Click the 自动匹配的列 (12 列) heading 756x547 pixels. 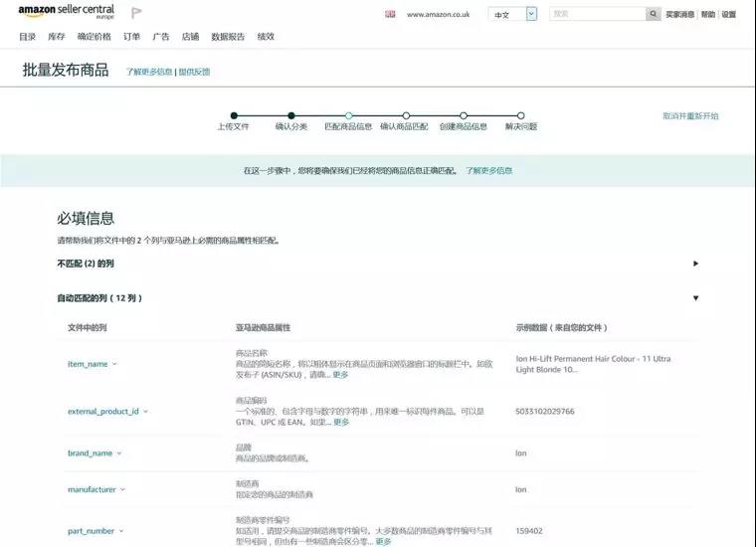[99, 298]
